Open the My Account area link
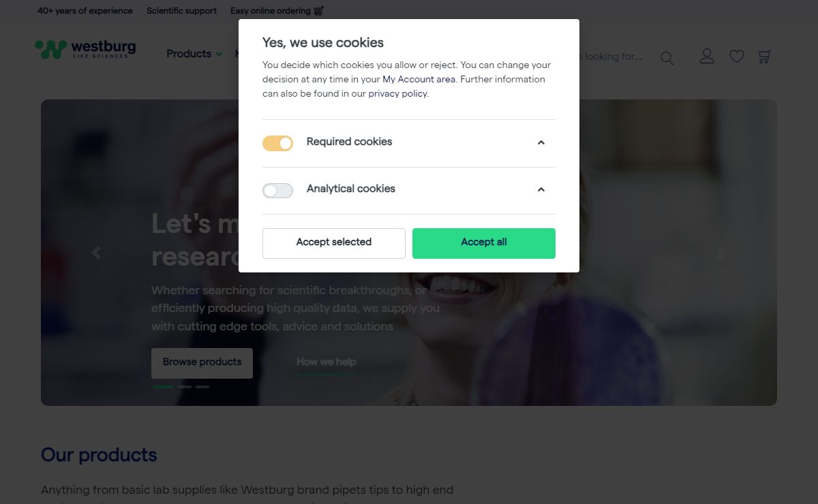The width and height of the screenshot is (818, 504). (419, 80)
